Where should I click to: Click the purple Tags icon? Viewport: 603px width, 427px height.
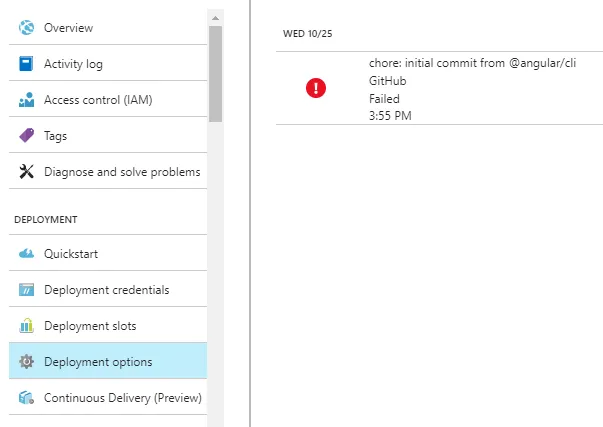(26, 136)
